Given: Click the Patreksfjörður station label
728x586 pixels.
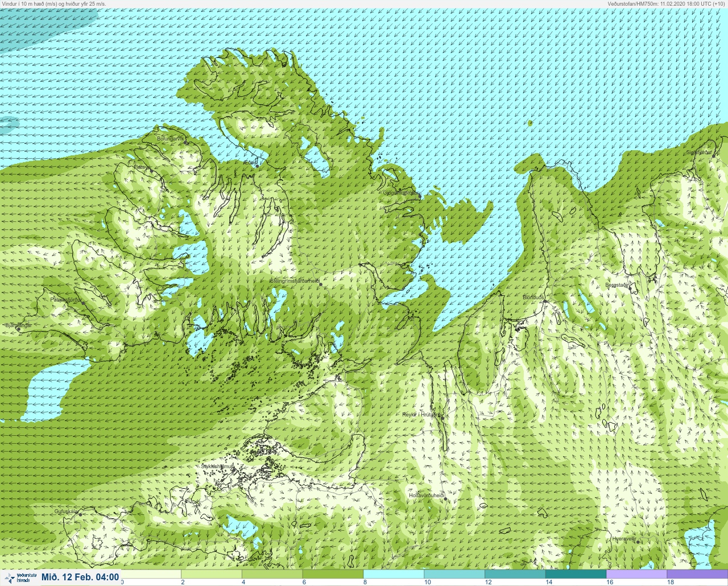Looking at the screenshot, I should 66,299.
